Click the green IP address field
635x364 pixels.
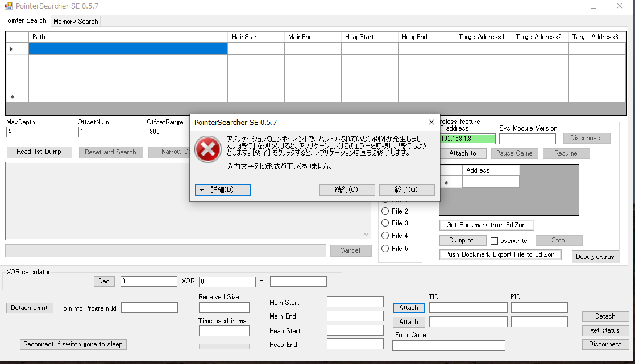pyautogui.click(x=467, y=139)
